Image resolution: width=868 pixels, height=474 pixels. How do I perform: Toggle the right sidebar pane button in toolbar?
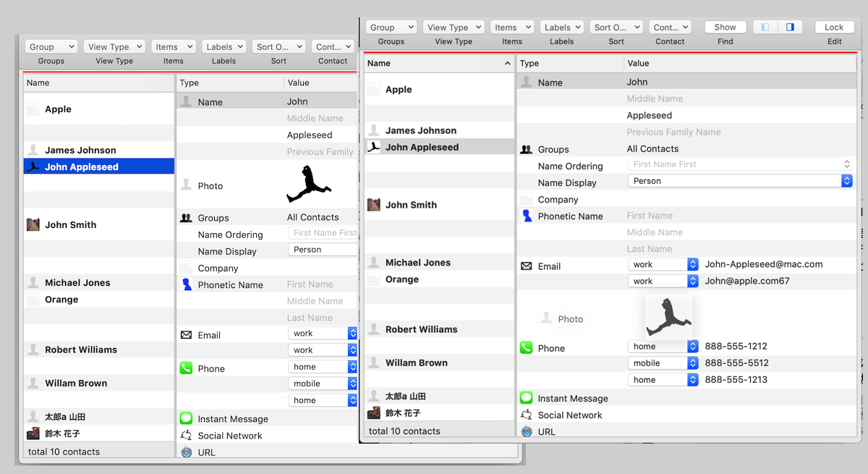click(790, 27)
